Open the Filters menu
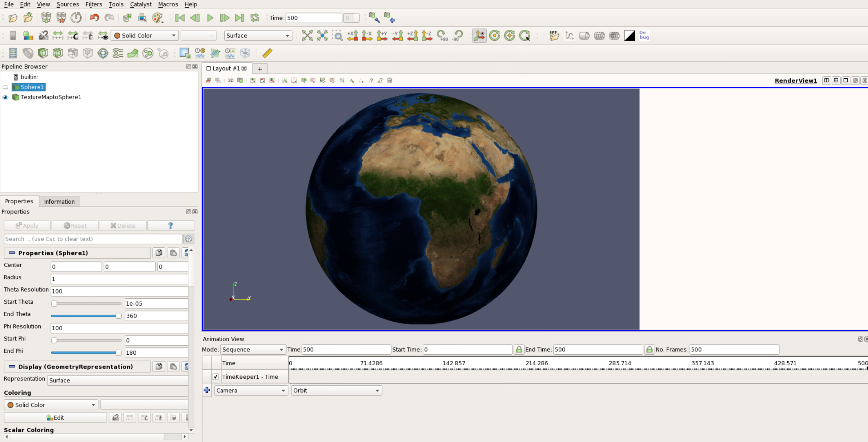This screenshot has width=868, height=442. click(x=93, y=4)
